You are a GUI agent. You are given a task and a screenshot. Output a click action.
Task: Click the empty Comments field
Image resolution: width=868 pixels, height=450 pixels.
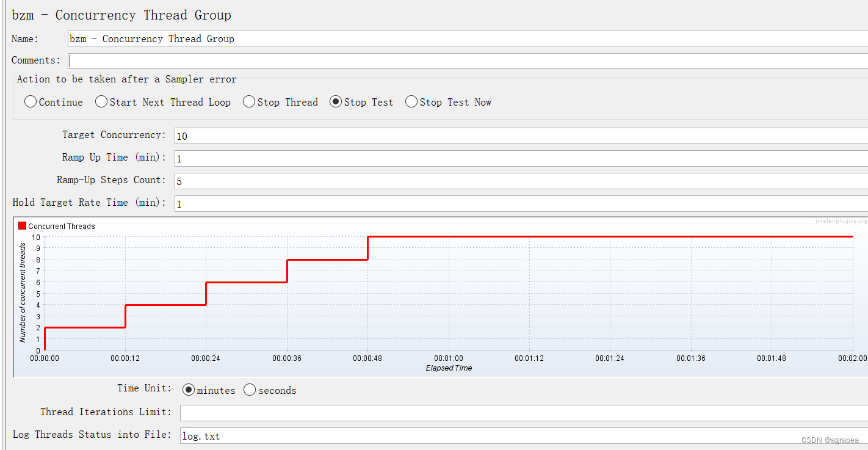click(x=305, y=60)
